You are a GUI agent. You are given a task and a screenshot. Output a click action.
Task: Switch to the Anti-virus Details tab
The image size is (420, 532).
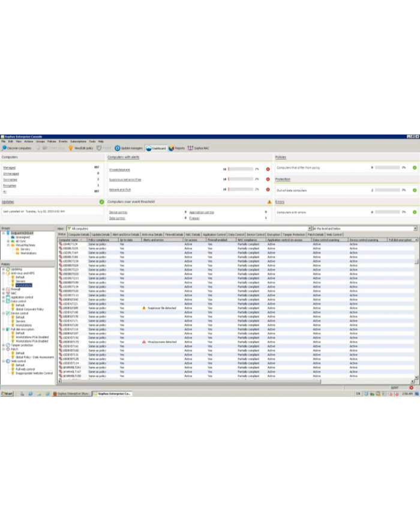(x=152, y=235)
